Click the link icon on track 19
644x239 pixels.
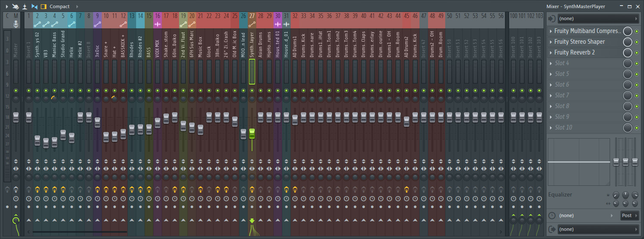click(x=183, y=24)
